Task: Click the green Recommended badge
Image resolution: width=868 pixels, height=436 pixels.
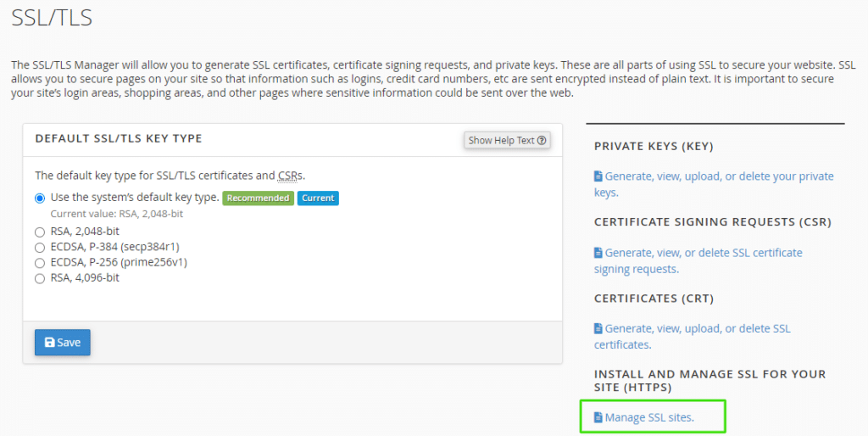Action: (x=258, y=198)
